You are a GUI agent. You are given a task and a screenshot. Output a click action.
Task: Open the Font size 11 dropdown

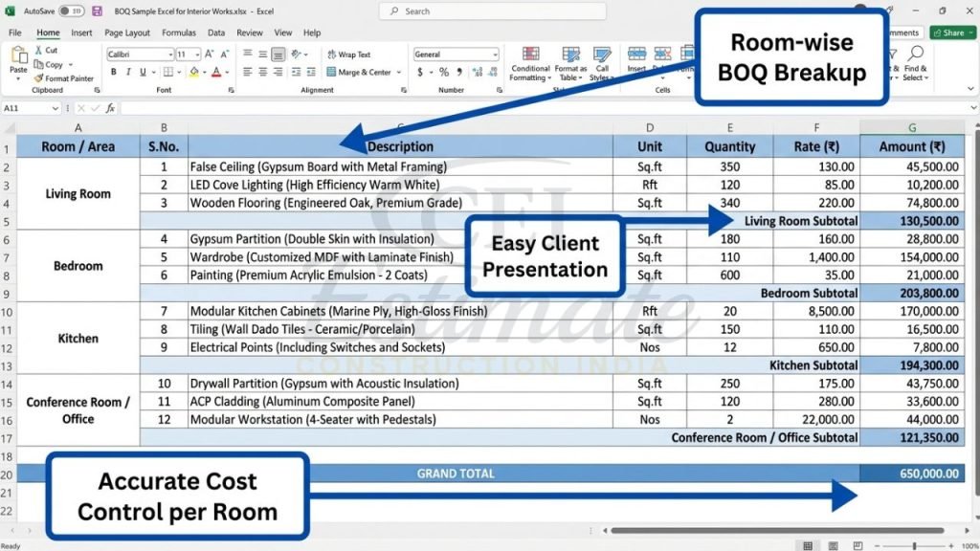click(x=197, y=55)
